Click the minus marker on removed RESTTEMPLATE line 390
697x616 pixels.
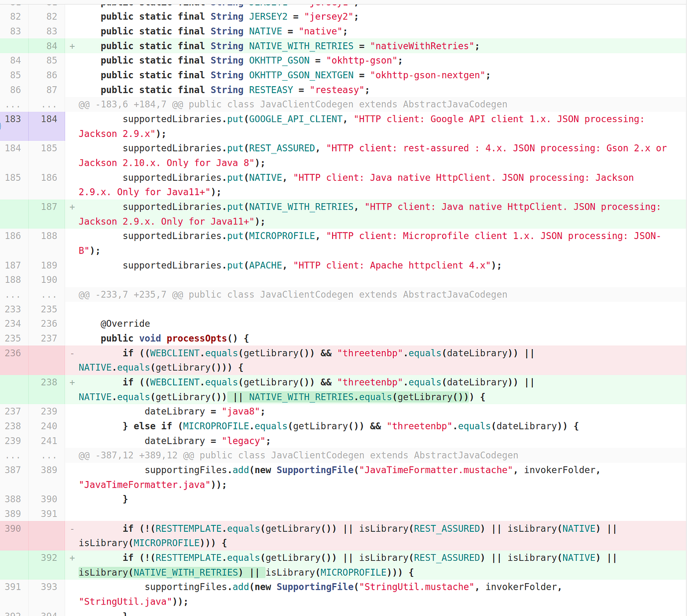pyautogui.click(x=72, y=528)
